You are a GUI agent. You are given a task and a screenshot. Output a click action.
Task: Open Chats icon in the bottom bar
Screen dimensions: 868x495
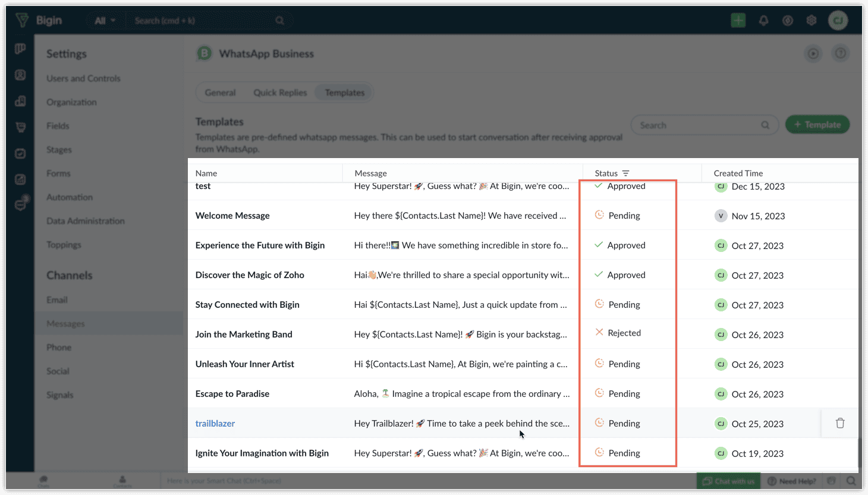point(43,481)
